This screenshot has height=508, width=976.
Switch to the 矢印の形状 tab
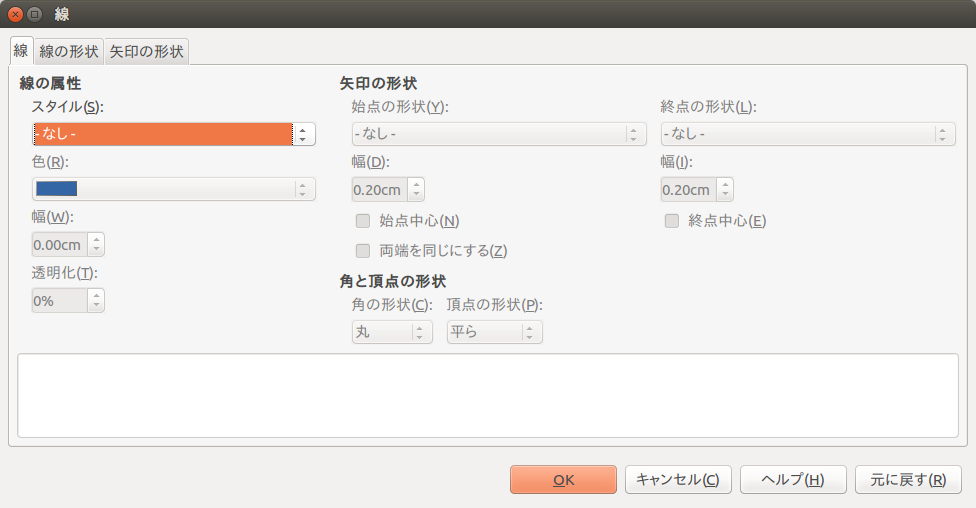coord(147,51)
